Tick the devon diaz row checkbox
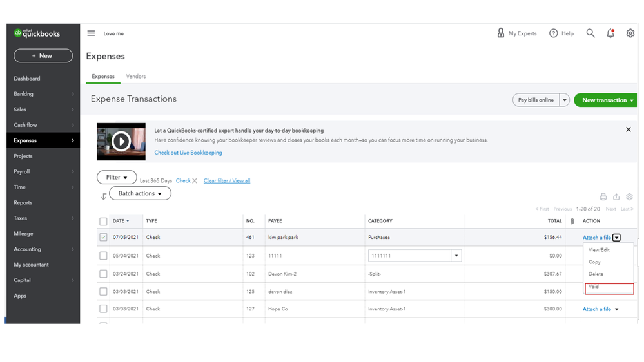The width and height of the screenshot is (644, 362). [103, 291]
